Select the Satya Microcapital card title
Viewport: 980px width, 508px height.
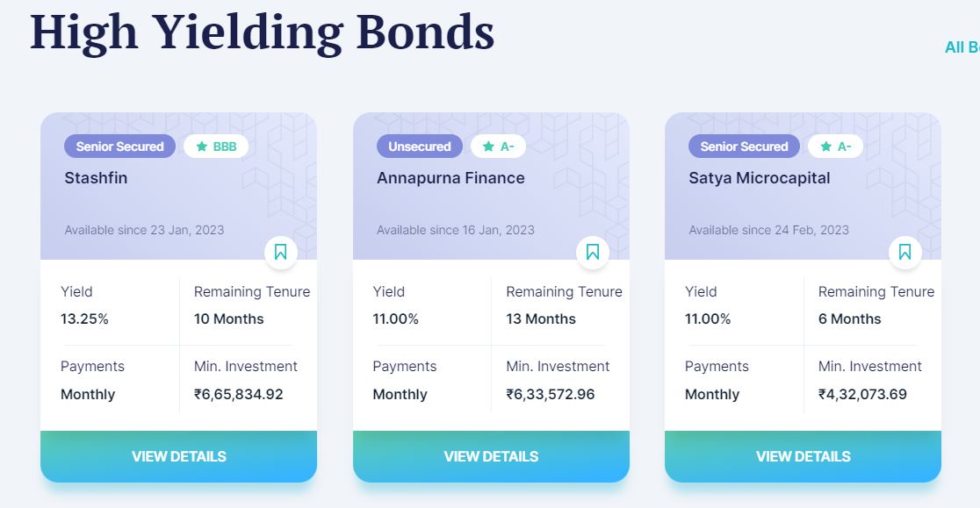click(760, 178)
